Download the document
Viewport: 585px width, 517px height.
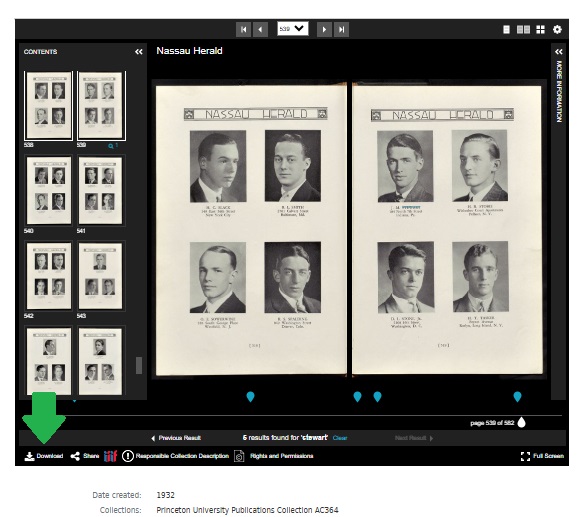pos(44,456)
